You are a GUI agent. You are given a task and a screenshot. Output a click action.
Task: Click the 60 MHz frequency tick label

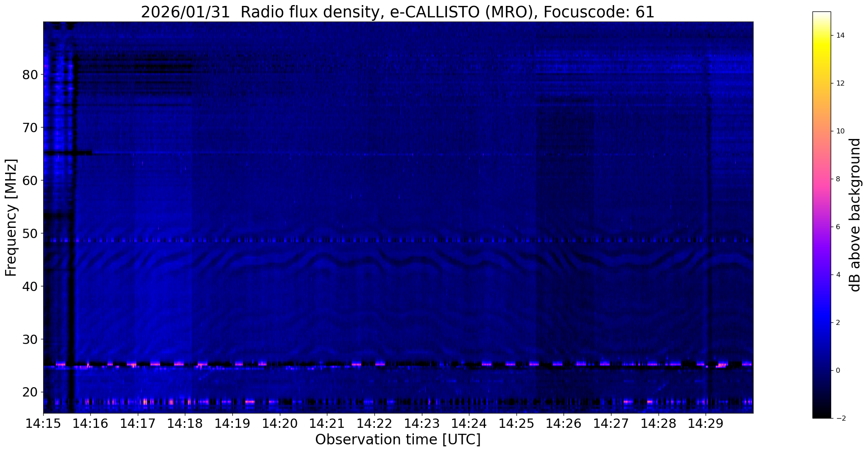pos(30,180)
